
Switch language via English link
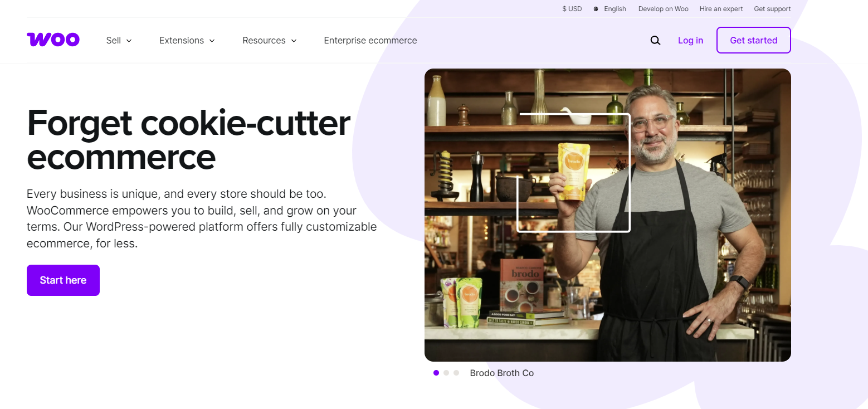[x=615, y=9]
